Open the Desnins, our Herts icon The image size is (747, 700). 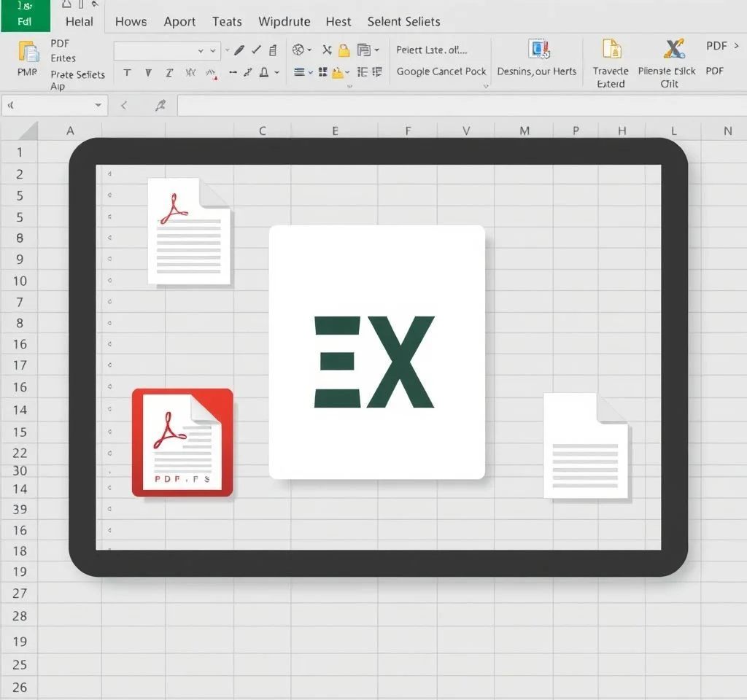coord(538,50)
